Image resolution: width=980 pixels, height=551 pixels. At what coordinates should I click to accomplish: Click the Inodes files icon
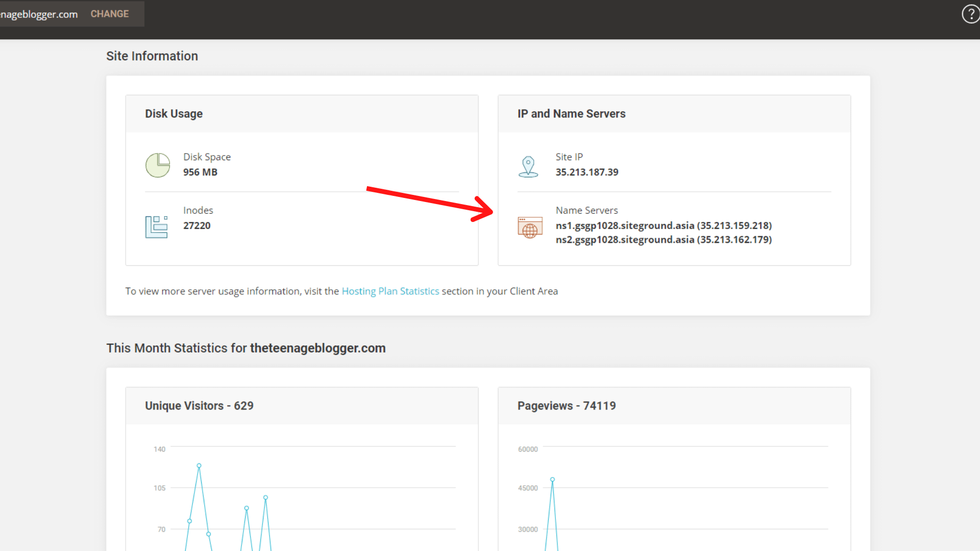(x=156, y=227)
